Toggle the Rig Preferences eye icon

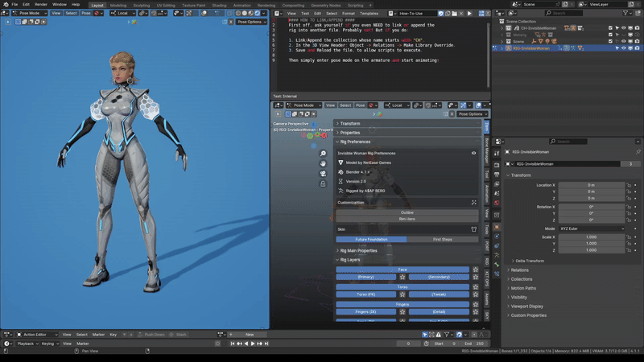[473, 154]
